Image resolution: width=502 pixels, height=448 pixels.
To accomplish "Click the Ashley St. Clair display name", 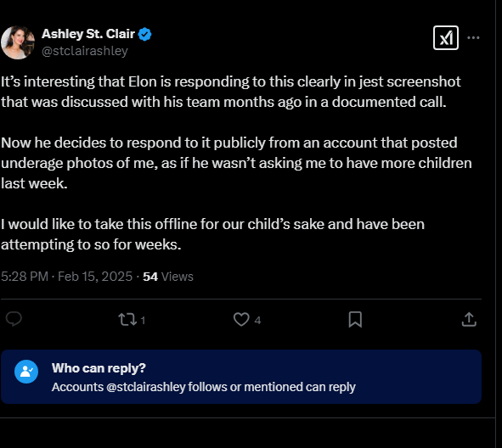I will click(88, 34).
